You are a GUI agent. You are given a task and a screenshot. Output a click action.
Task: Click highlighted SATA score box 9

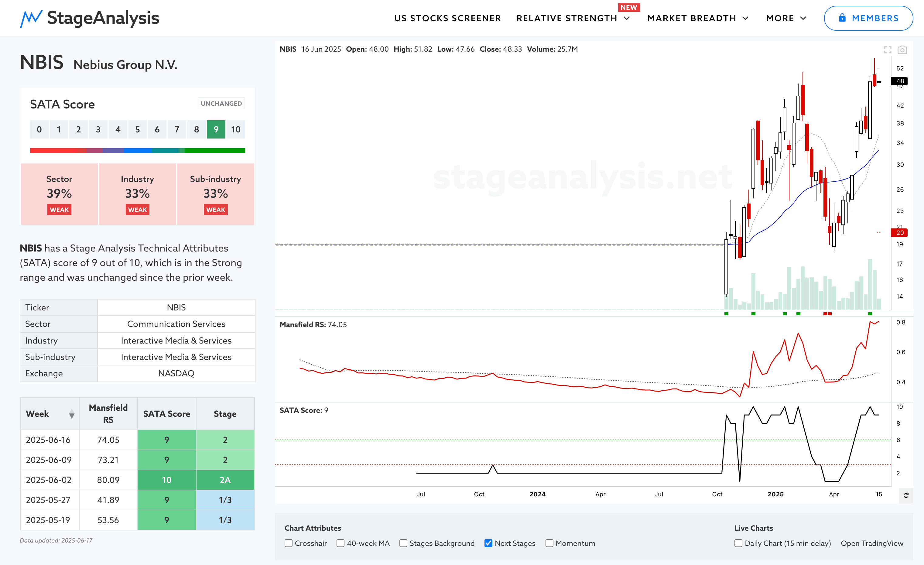(x=216, y=129)
